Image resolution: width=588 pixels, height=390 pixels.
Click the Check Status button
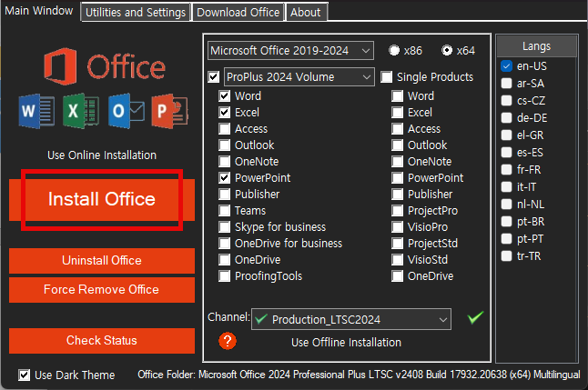click(102, 341)
